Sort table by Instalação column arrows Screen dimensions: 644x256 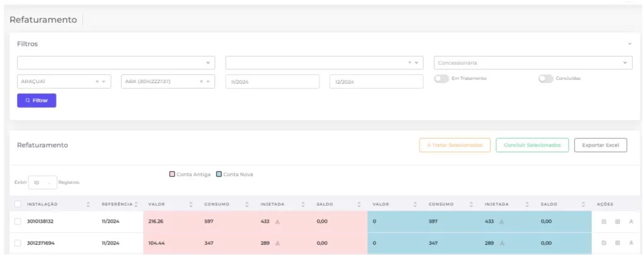(x=88, y=204)
